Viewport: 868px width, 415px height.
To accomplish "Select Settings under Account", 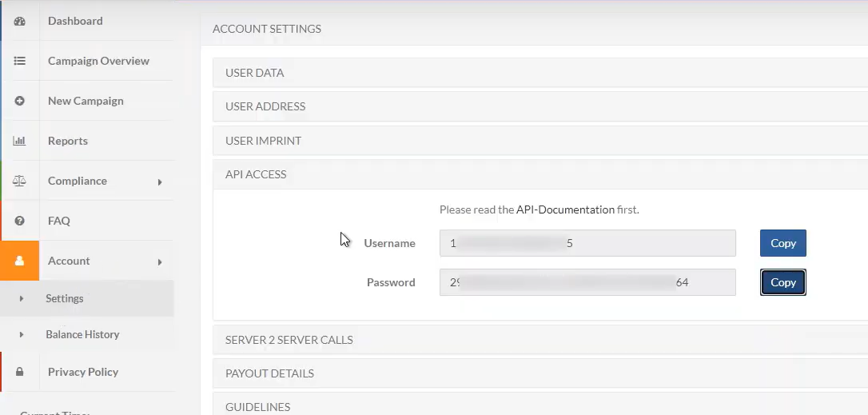I will [65, 298].
